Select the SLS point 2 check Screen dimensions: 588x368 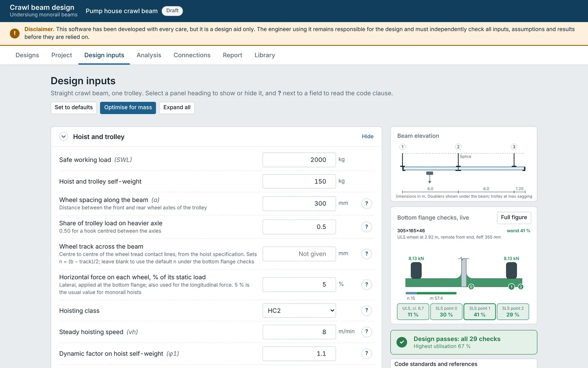(513, 312)
